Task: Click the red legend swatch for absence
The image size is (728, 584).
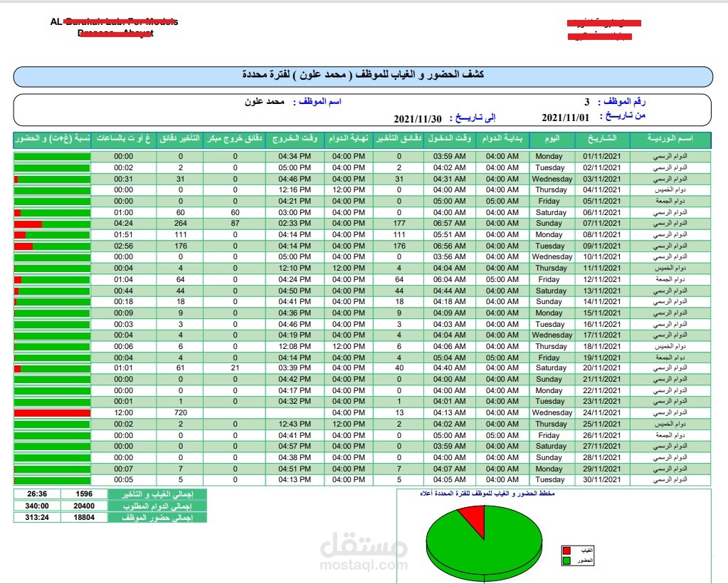Action: click(566, 551)
